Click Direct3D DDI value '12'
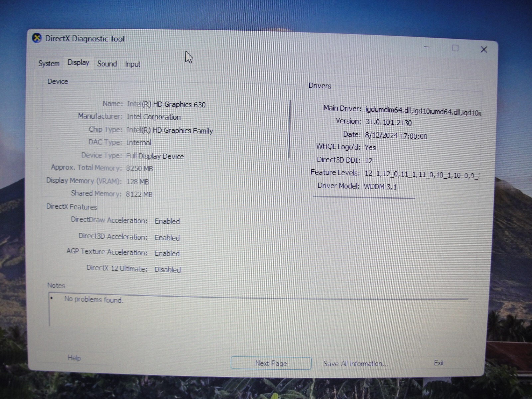 tap(368, 161)
